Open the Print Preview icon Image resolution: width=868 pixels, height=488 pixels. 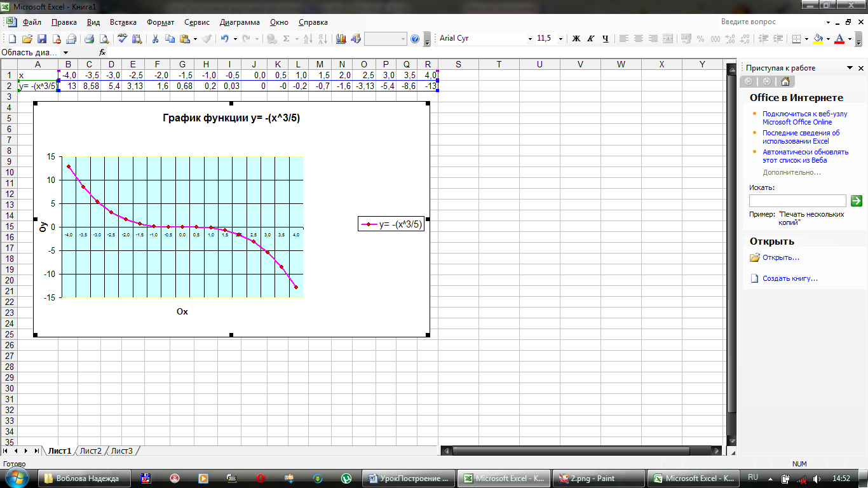coord(104,39)
